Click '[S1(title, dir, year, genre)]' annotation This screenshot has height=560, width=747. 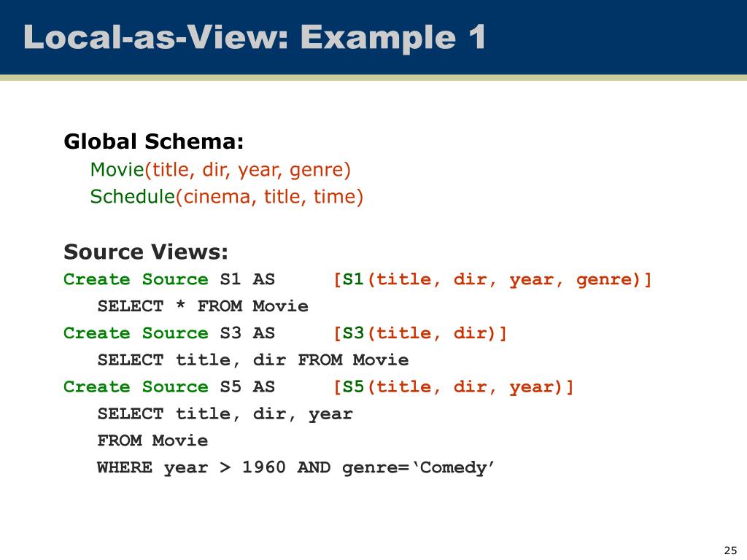pyautogui.click(x=492, y=279)
